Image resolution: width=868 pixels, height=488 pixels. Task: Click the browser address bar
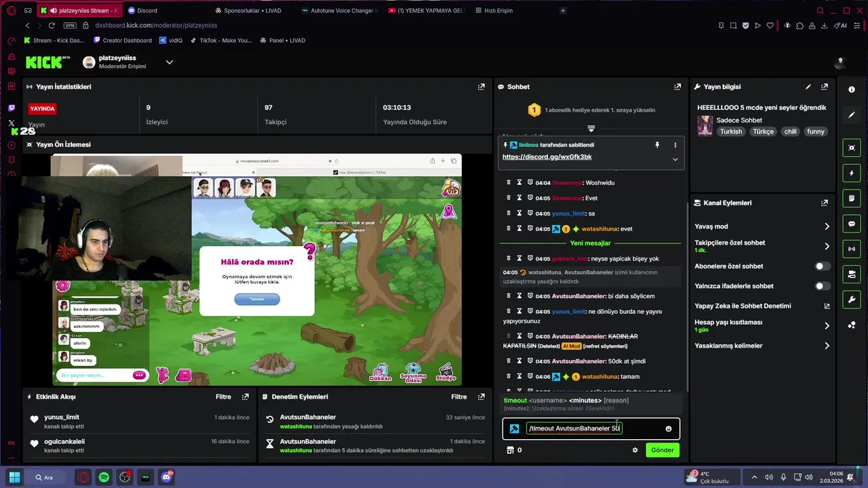[x=400, y=25]
